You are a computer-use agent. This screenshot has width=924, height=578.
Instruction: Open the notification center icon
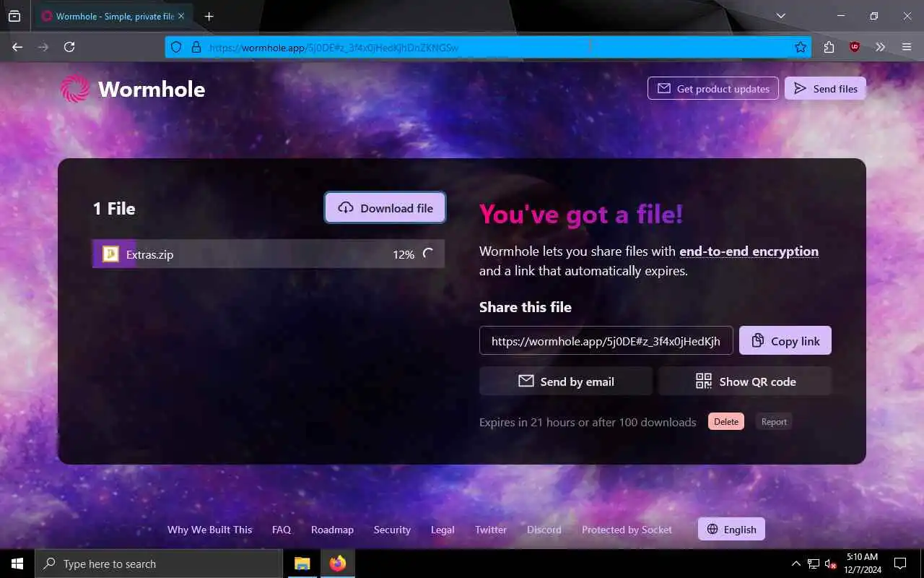point(900,564)
